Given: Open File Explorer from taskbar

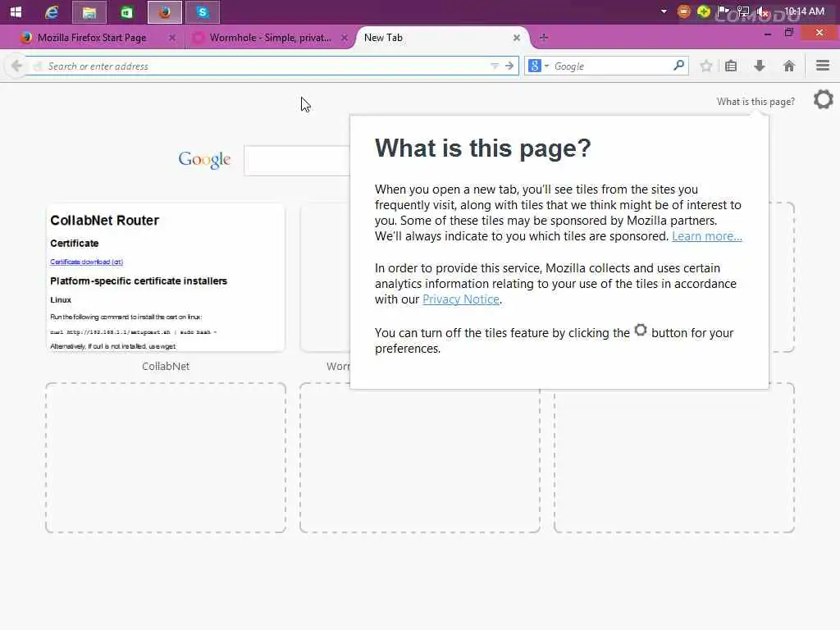Looking at the screenshot, I should point(89,12).
